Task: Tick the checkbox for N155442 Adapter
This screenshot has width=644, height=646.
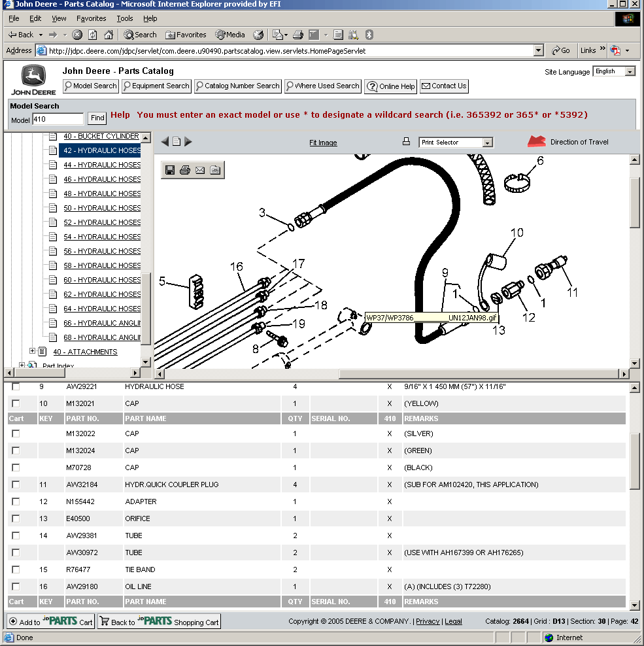Action: tap(16, 501)
